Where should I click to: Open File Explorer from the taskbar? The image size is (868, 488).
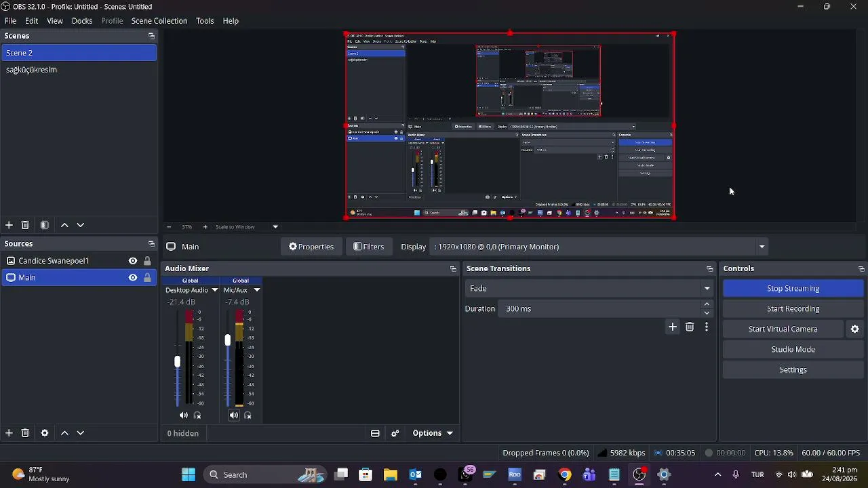[x=391, y=474]
